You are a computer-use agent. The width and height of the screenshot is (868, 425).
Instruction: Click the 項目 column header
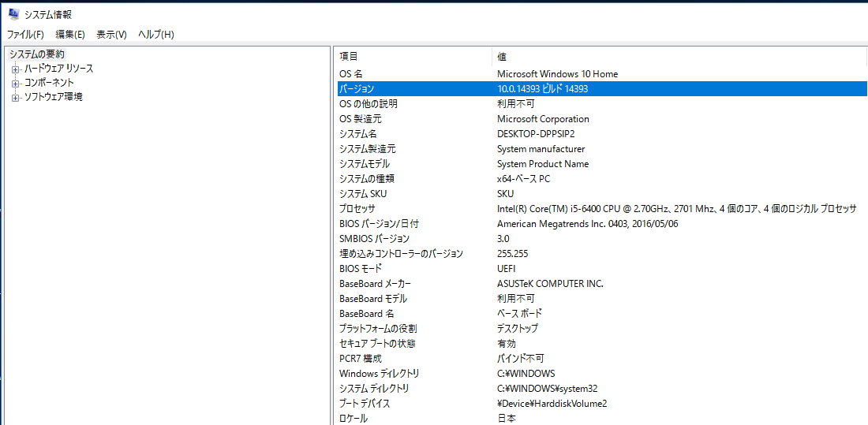pyautogui.click(x=414, y=57)
